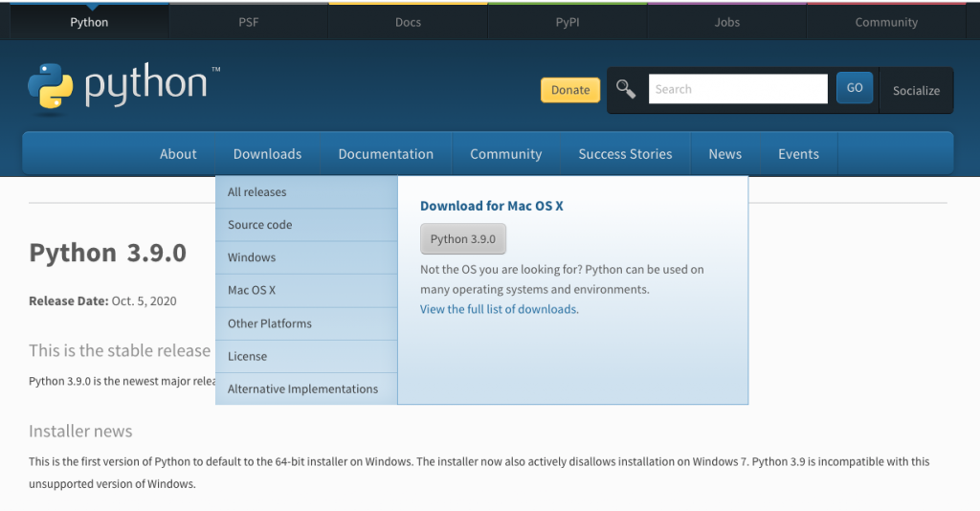Go to the PyPI top tab
The height and width of the screenshot is (511, 980).
(568, 23)
